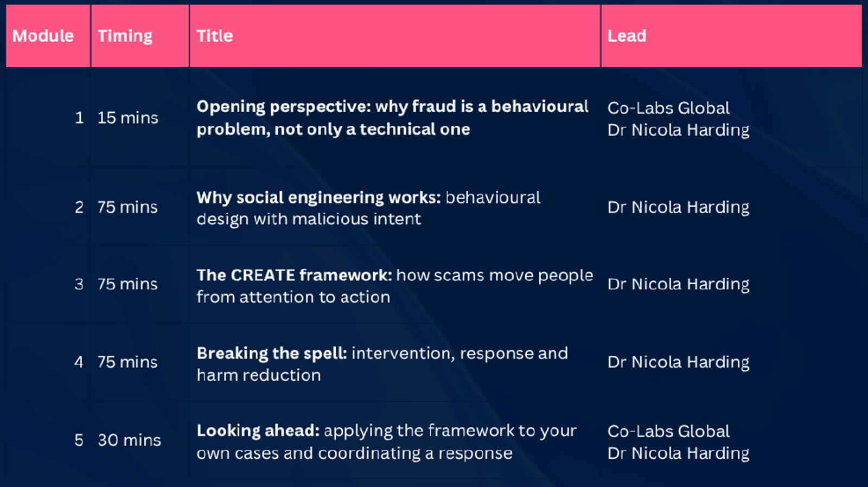
Task: Click the 30 mins timing cell
Action: [x=129, y=440]
